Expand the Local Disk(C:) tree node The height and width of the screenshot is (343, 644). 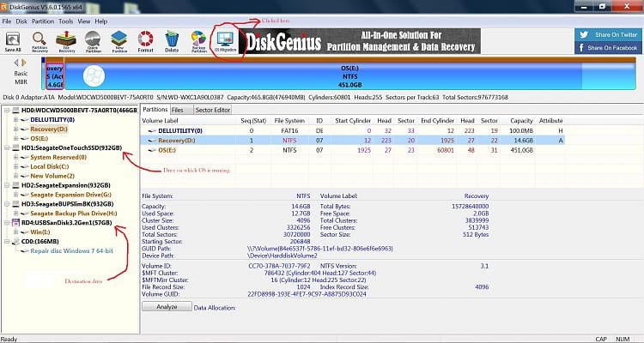(x=16, y=166)
